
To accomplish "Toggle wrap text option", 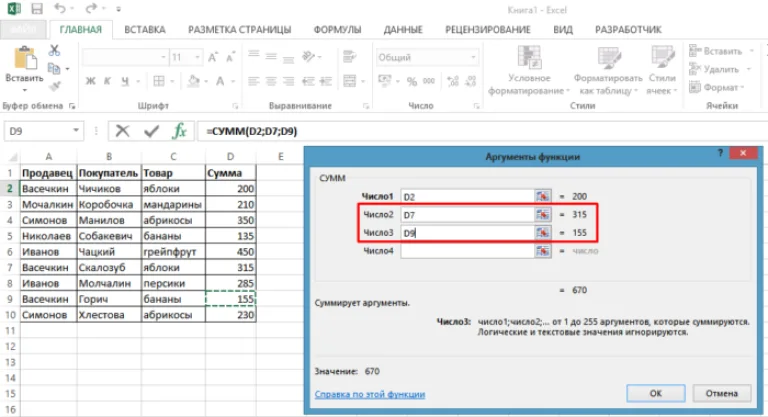I will click(349, 57).
